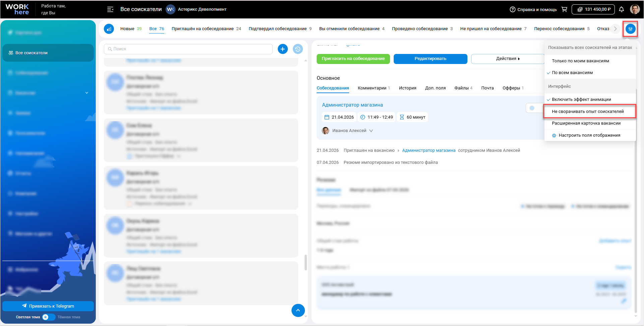
Task: Click the WORK here logo
Action: [x=17, y=9]
